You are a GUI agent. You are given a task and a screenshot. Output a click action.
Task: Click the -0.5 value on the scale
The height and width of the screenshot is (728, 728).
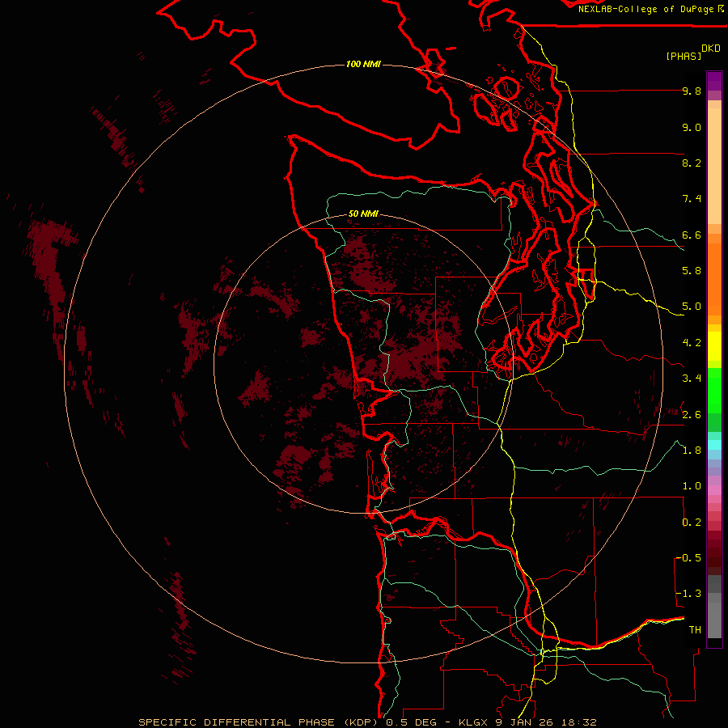[x=688, y=558]
